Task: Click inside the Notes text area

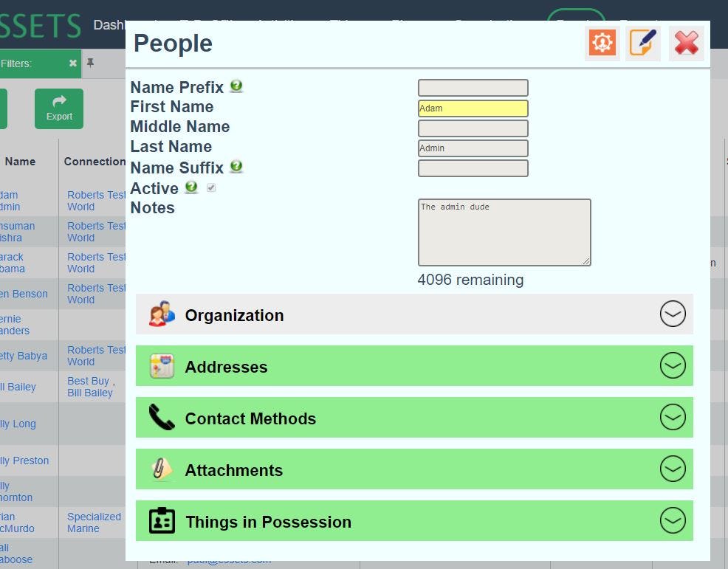Action: [x=504, y=231]
